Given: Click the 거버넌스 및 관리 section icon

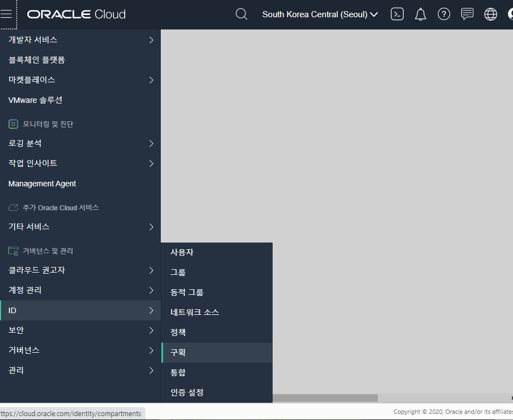Looking at the screenshot, I should [x=13, y=251].
